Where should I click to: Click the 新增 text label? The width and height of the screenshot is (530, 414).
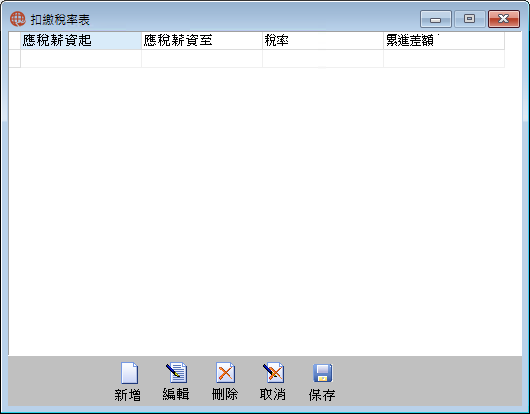click(127, 395)
